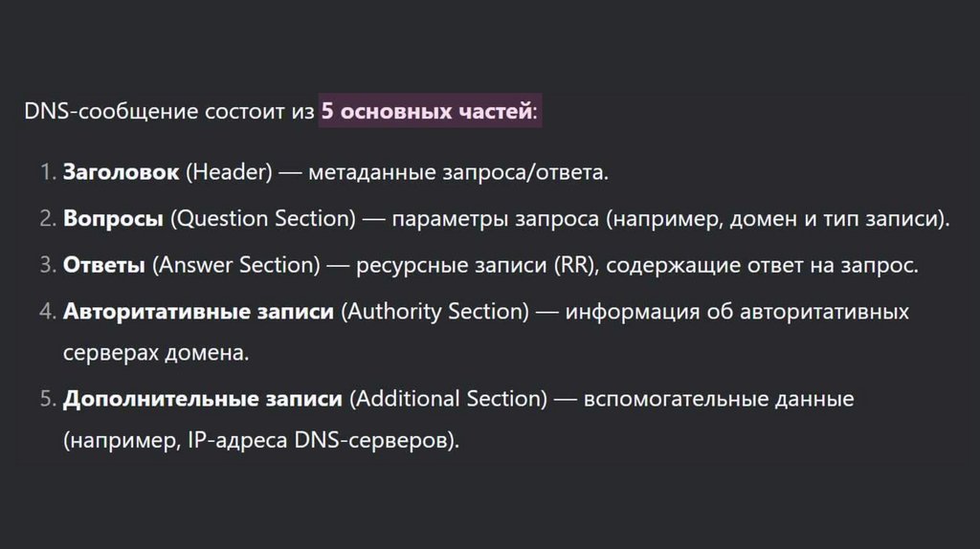Screen dimensions: 980x549
Task: Select the bold word "Вопросы"
Action: 113,218
